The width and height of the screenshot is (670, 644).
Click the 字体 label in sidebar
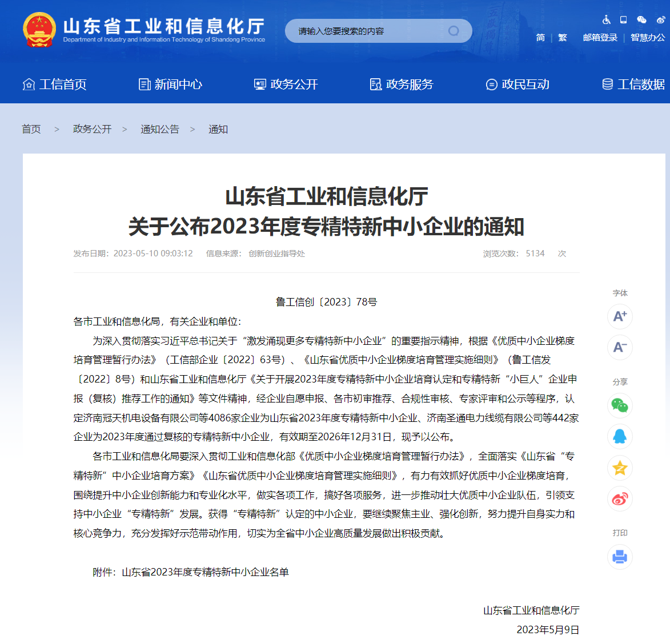click(620, 293)
